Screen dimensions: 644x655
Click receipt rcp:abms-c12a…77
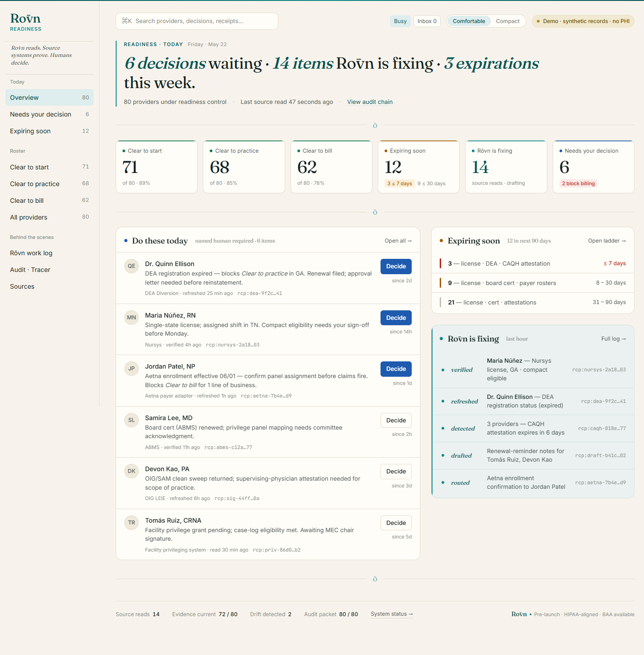(x=228, y=448)
